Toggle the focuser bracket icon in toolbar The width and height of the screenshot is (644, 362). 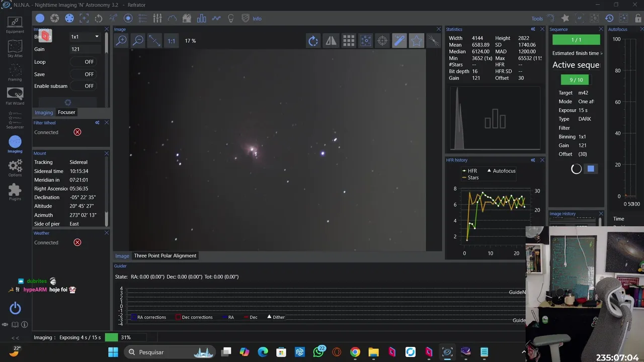point(84,19)
